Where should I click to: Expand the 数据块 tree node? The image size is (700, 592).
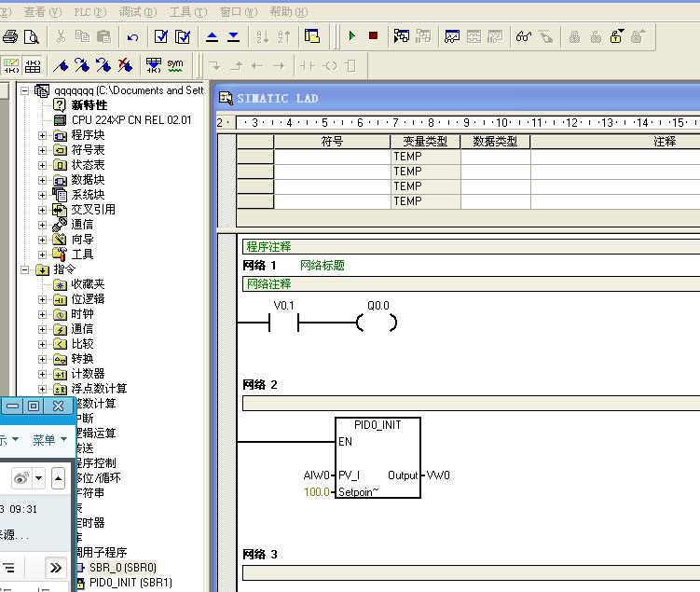[42, 180]
